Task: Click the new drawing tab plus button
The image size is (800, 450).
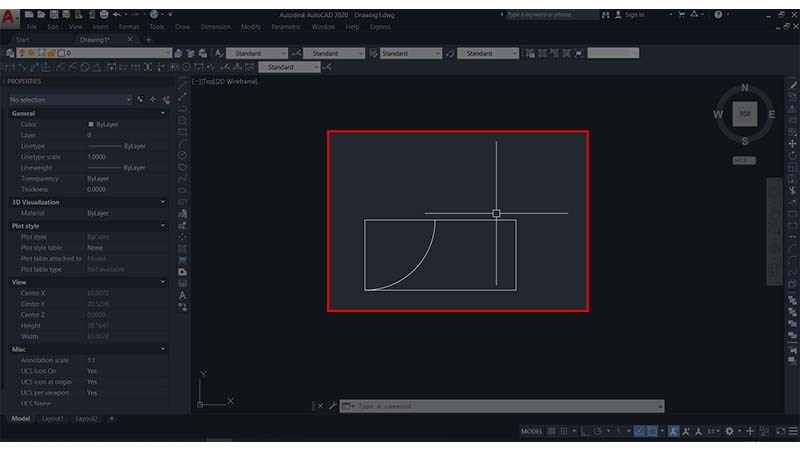Action: click(x=148, y=39)
